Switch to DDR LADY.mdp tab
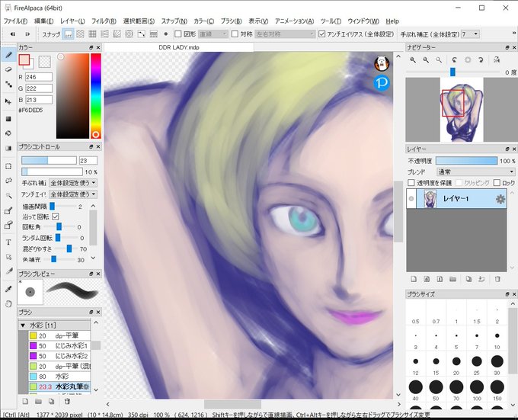Viewport: 518px width, 420px height. 179,47
